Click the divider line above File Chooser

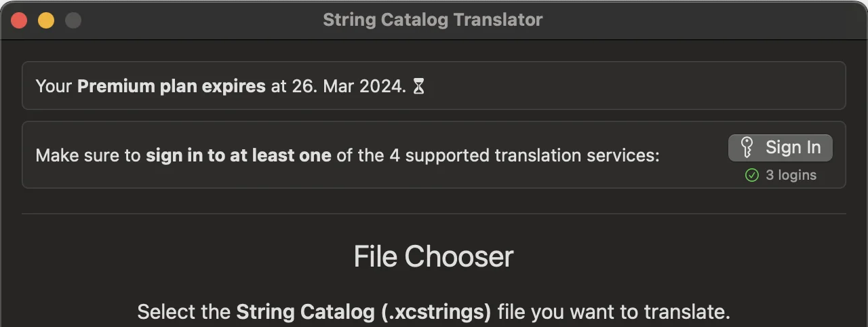point(434,214)
